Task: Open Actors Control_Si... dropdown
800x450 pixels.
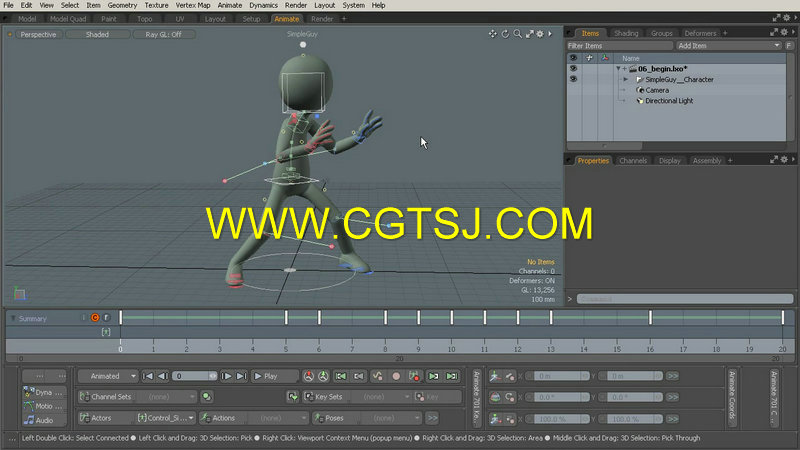Action: pos(165,418)
